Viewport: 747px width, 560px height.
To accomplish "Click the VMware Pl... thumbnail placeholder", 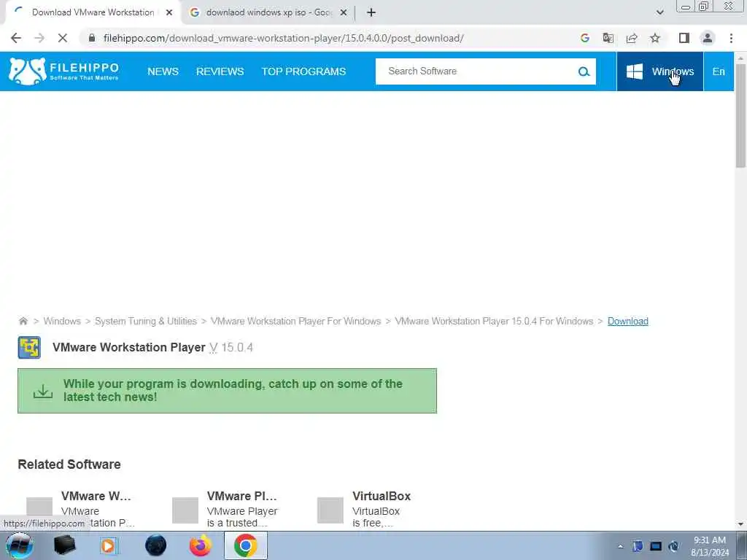I will coord(185,510).
